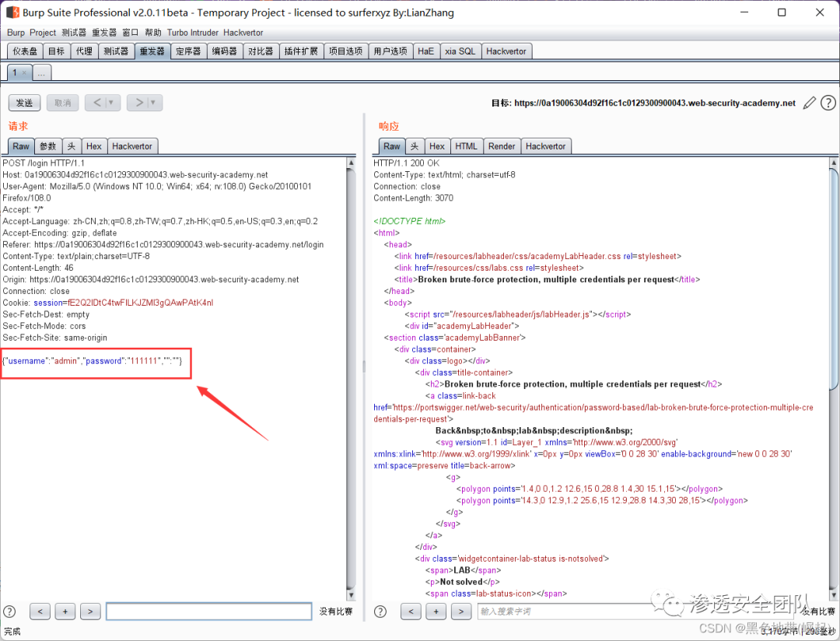Click the response search help icon
840x641 pixels.
click(380, 611)
